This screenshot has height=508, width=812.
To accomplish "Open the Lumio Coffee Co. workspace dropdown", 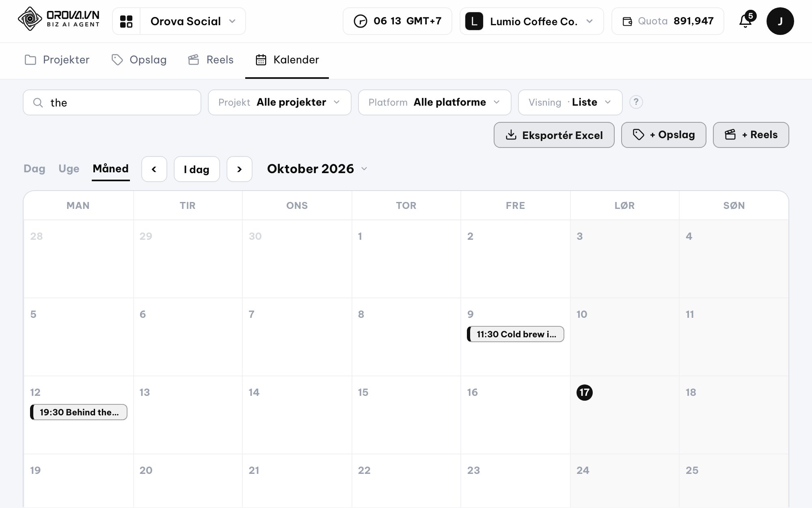I will [532, 21].
